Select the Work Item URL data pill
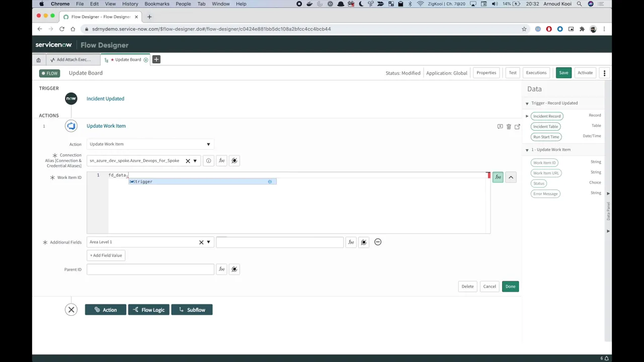Viewport: 644px width, 362px height. pyautogui.click(x=546, y=172)
